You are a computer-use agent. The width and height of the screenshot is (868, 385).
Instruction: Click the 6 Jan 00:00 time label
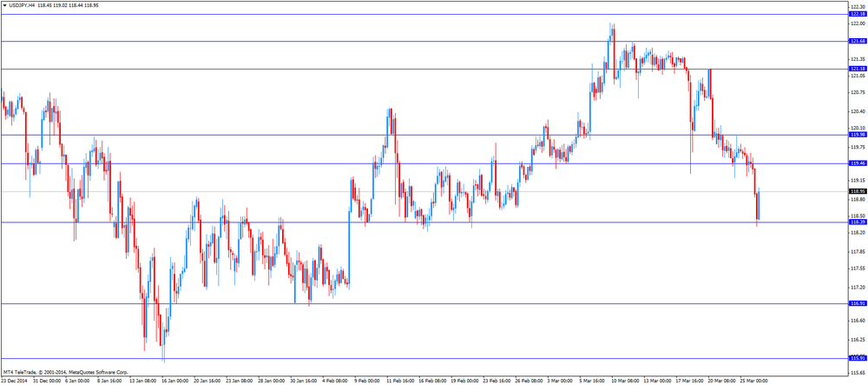pyautogui.click(x=78, y=382)
